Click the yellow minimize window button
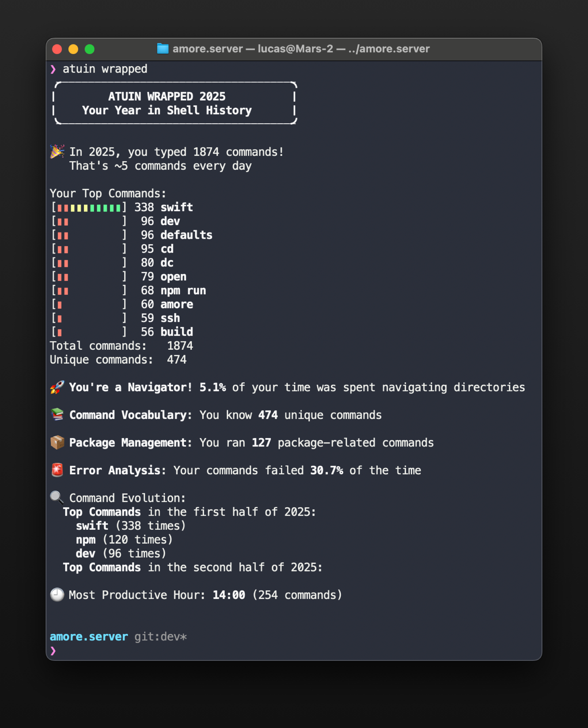588x728 pixels. click(x=73, y=49)
